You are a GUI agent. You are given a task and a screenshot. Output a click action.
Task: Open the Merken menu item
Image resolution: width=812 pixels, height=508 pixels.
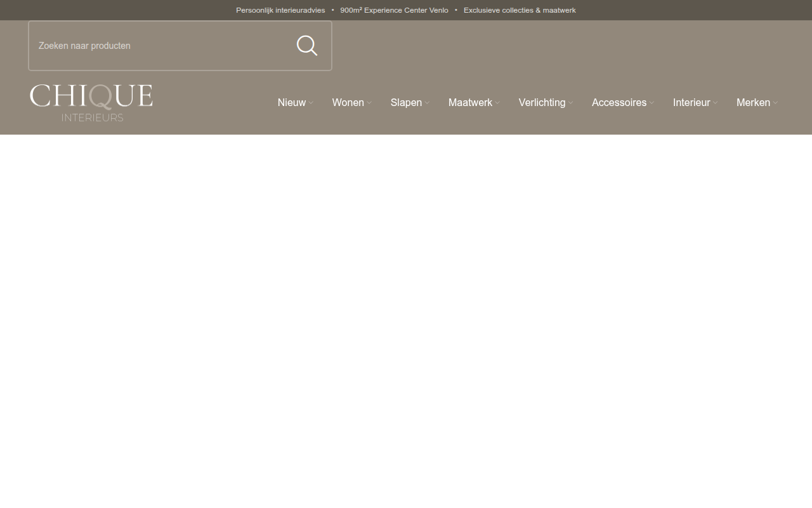[753, 102]
